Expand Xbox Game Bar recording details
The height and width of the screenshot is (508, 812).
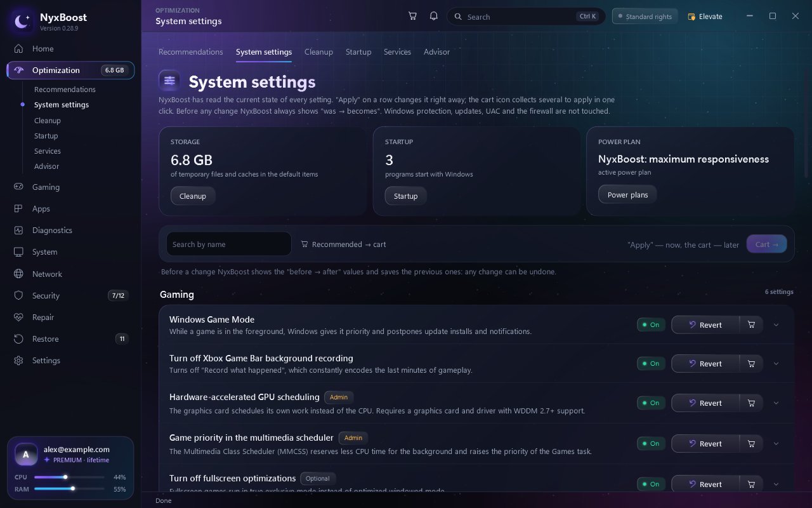point(776,363)
